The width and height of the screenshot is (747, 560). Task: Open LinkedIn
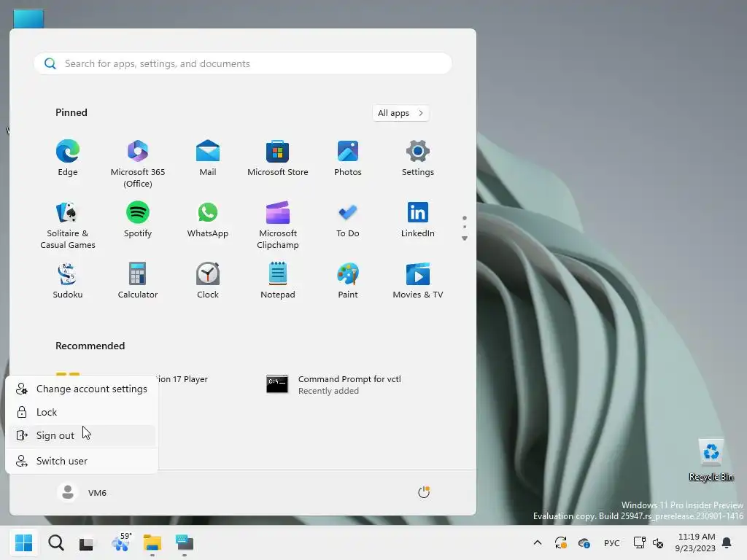418,219
